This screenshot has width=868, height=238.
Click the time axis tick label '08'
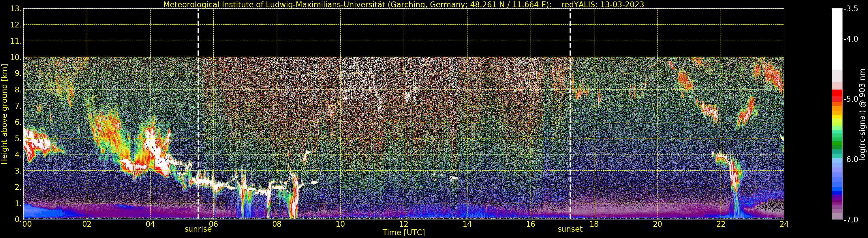pos(277,224)
